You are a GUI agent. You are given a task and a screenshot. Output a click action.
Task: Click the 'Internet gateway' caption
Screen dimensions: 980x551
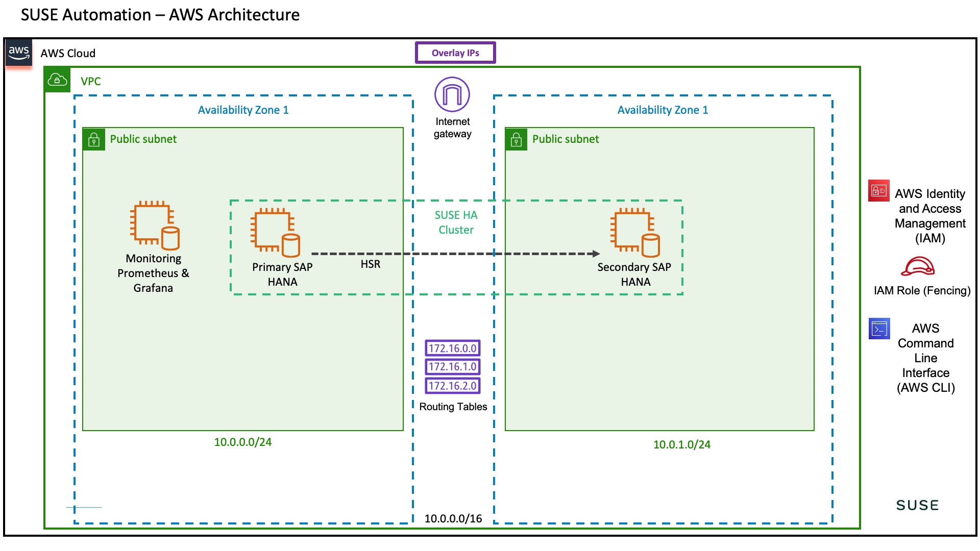453,128
